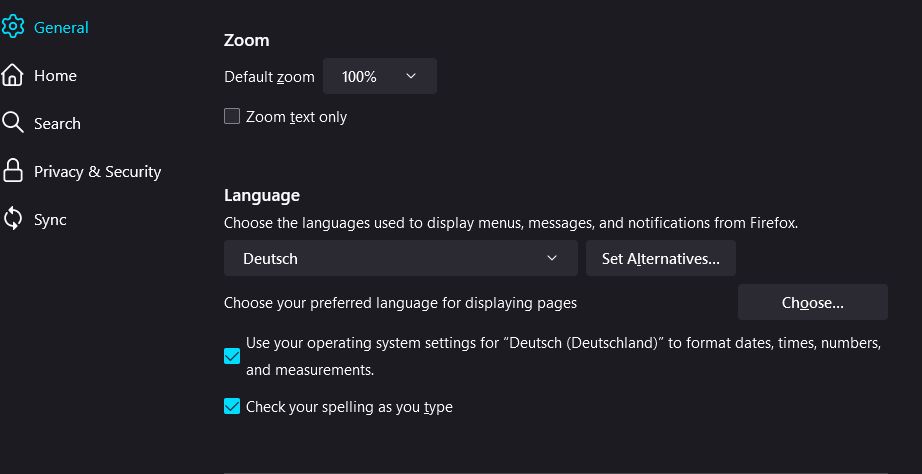Click the Zoom text only label
The image size is (922, 474).
tap(296, 117)
